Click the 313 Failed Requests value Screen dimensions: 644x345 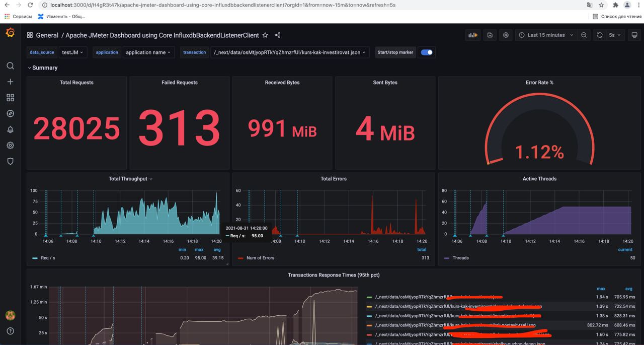pyautogui.click(x=180, y=128)
